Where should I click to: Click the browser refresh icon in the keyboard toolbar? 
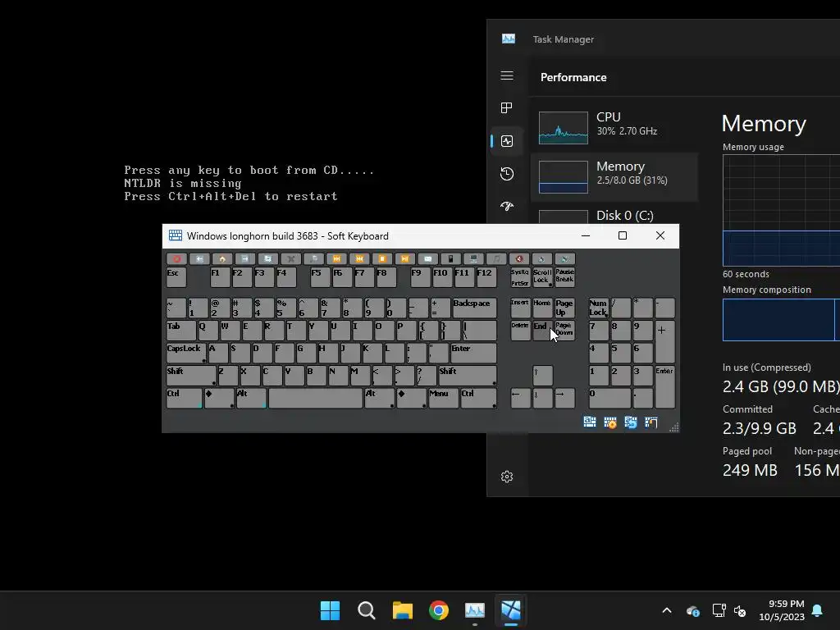(268, 258)
